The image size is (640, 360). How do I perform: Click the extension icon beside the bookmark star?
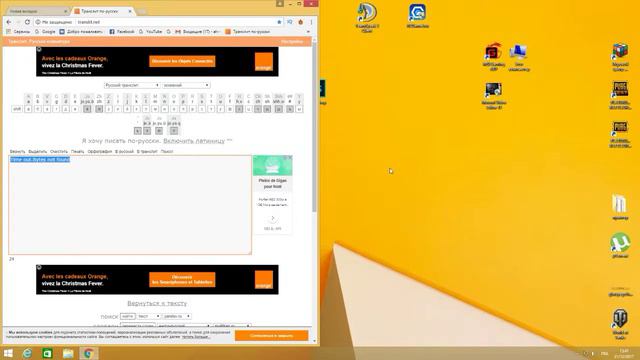[x=290, y=22]
